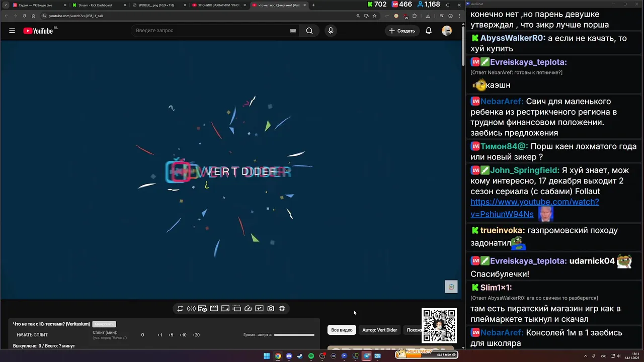Screen dimensions: 644x362
Task: Click the loop icon in the player extension toolbar
Action: coord(180,309)
